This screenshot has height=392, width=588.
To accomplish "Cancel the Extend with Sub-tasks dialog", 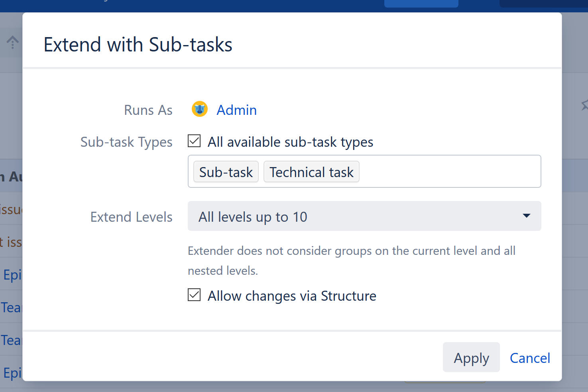I will [530, 358].
